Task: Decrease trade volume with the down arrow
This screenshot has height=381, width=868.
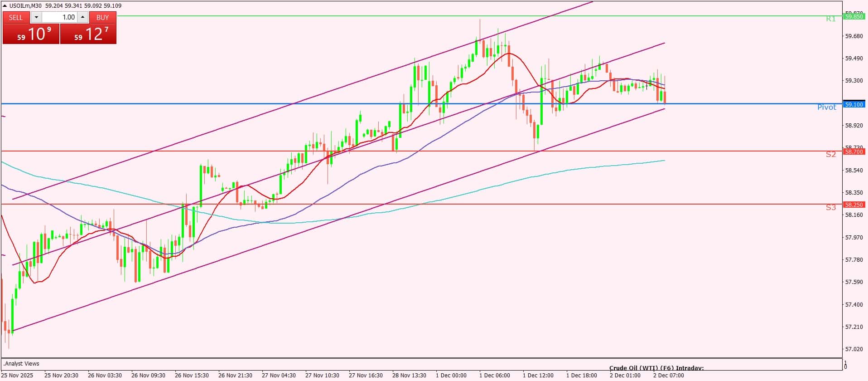Action: [36, 17]
